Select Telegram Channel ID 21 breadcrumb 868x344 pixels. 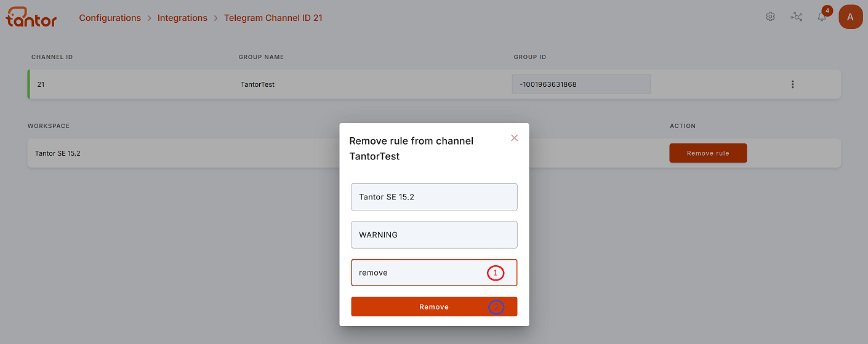click(x=273, y=18)
